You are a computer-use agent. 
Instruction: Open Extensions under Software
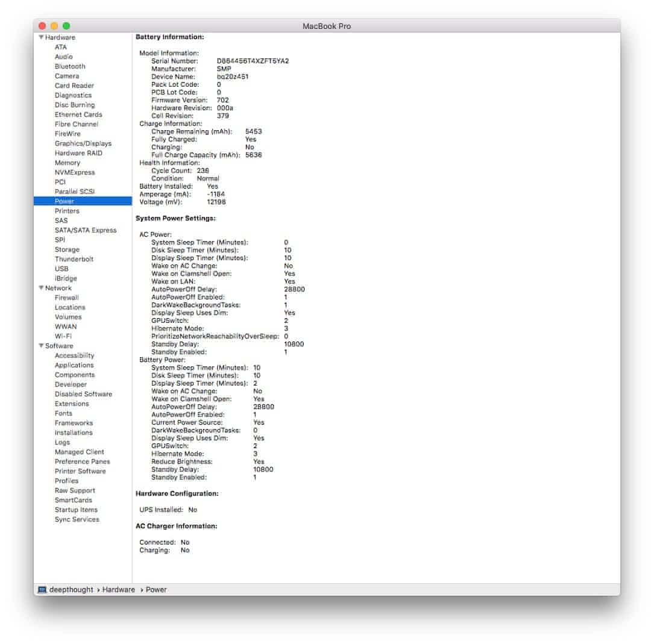tap(72, 404)
